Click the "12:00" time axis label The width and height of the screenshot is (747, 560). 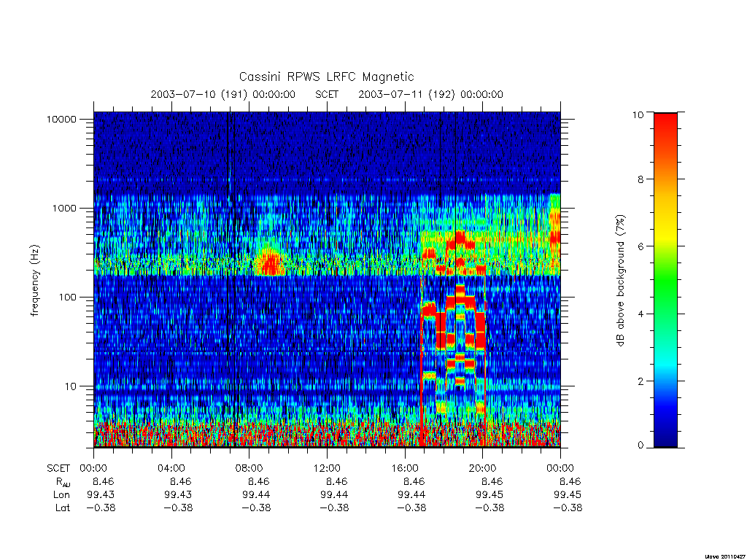tap(328, 469)
